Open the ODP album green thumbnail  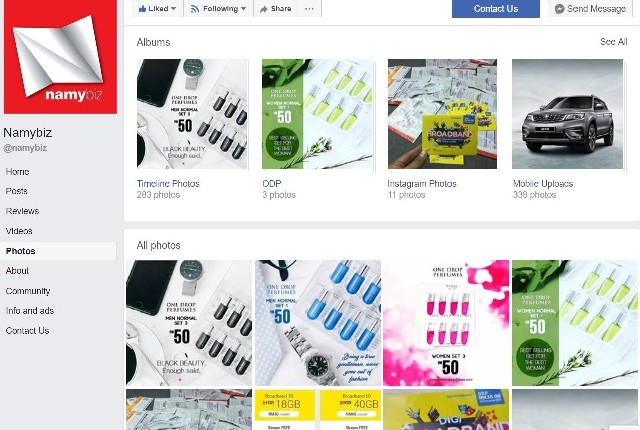[317, 114]
